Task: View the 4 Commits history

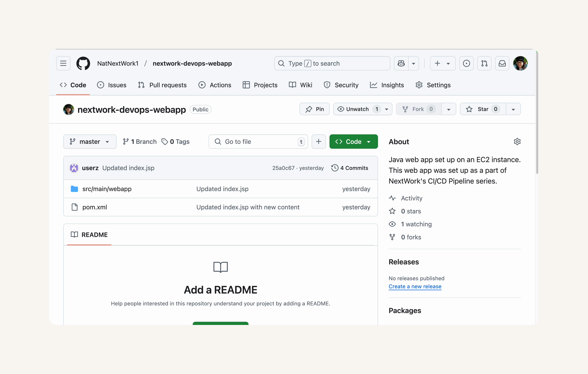Action: [350, 168]
